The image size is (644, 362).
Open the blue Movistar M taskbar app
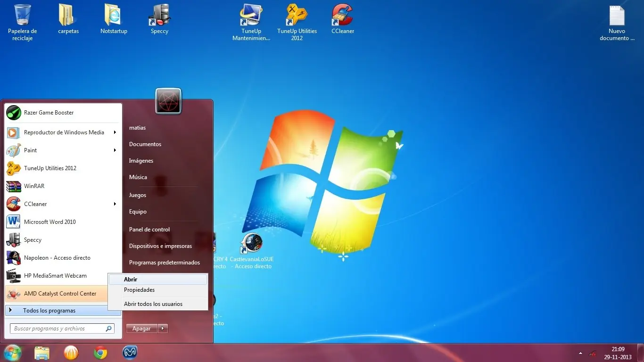(130, 353)
